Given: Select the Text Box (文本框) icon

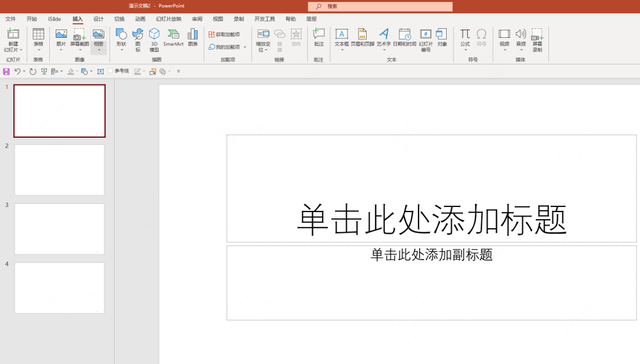Looking at the screenshot, I should pyautogui.click(x=342, y=34).
